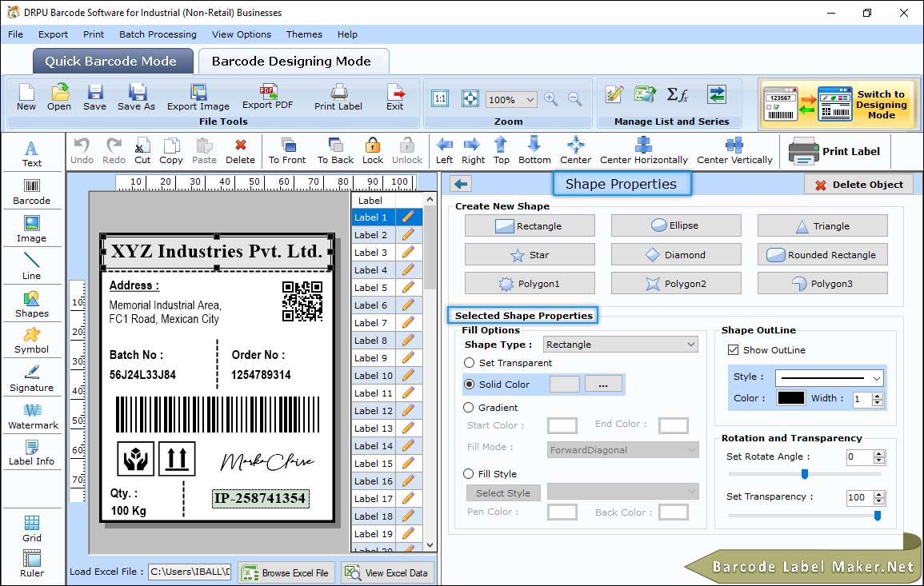Open the Select Style fill dropdown
The height and width of the screenshot is (586, 924).
623,491
